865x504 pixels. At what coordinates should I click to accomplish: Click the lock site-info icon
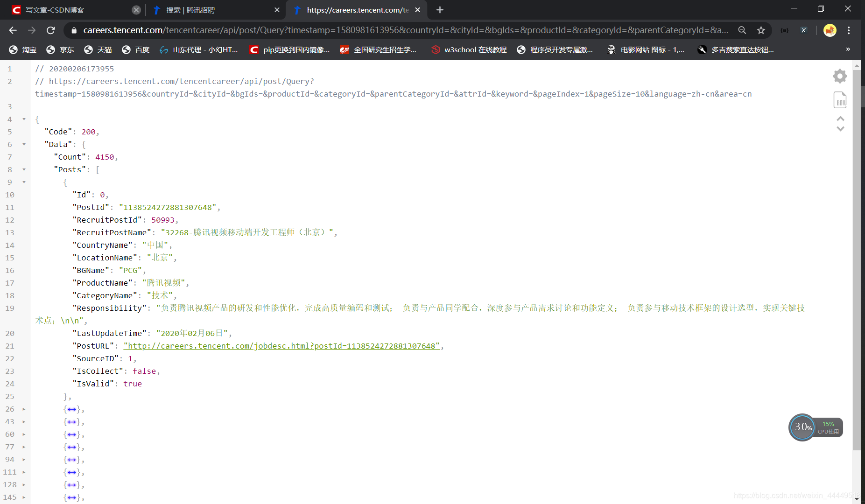pyautogui.click(x=73, y=30)
